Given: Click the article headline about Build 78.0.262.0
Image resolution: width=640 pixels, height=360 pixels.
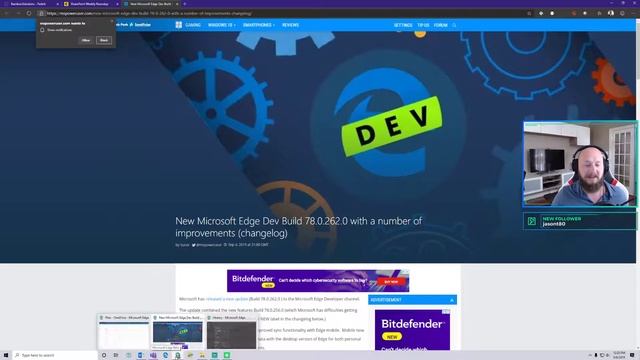Looking at the screenshot, I should tap(298, 227).
